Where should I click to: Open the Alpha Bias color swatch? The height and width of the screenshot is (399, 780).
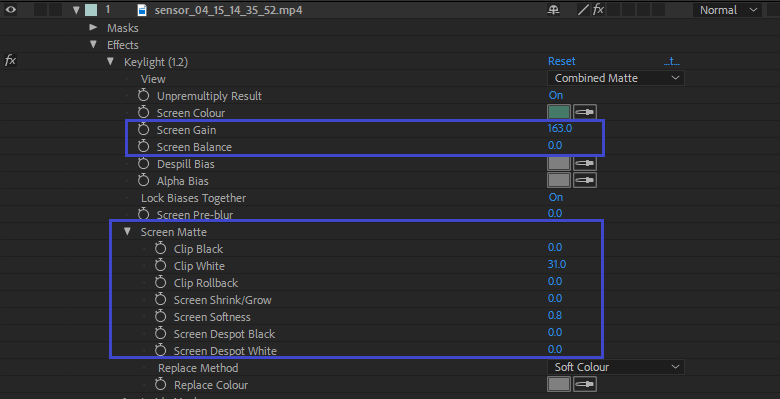(x=559, y=180)
